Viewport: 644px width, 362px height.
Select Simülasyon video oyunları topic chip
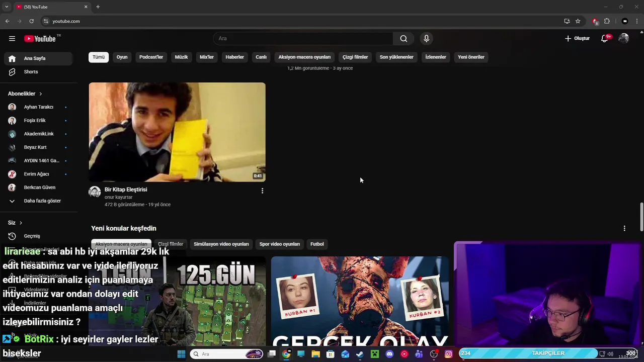221,244
